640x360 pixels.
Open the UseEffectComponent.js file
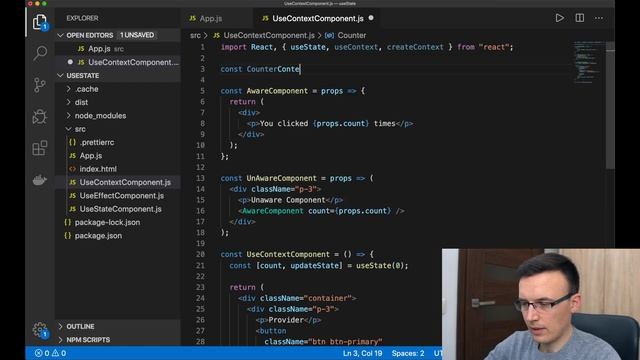117,196
